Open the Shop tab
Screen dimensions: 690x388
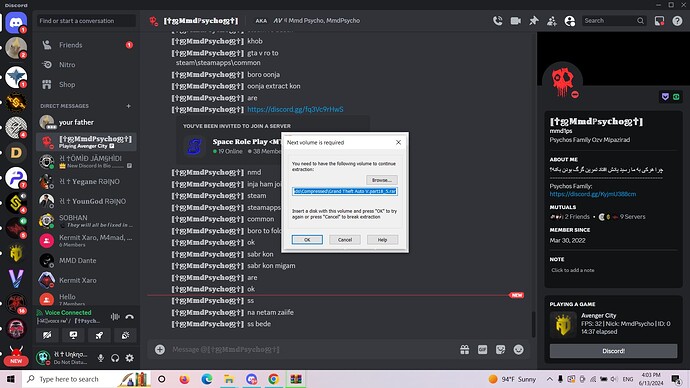86,84
